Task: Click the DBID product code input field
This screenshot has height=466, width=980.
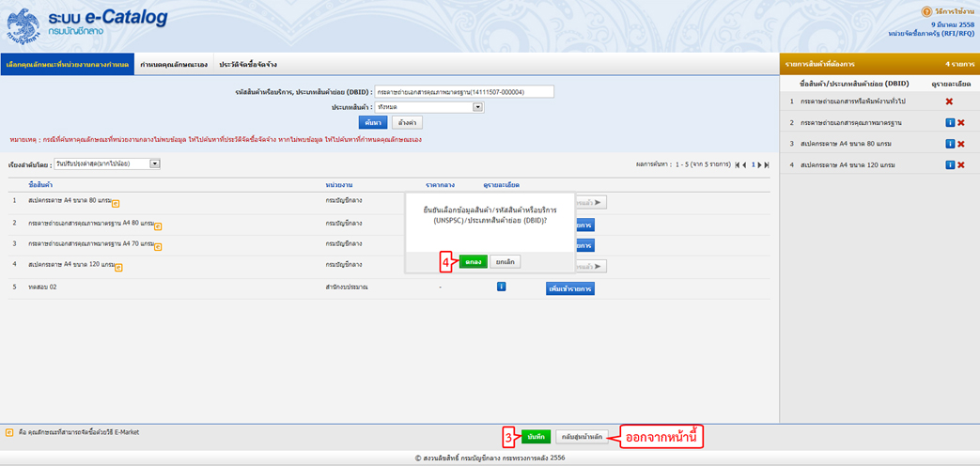Action: coord(463,92)
